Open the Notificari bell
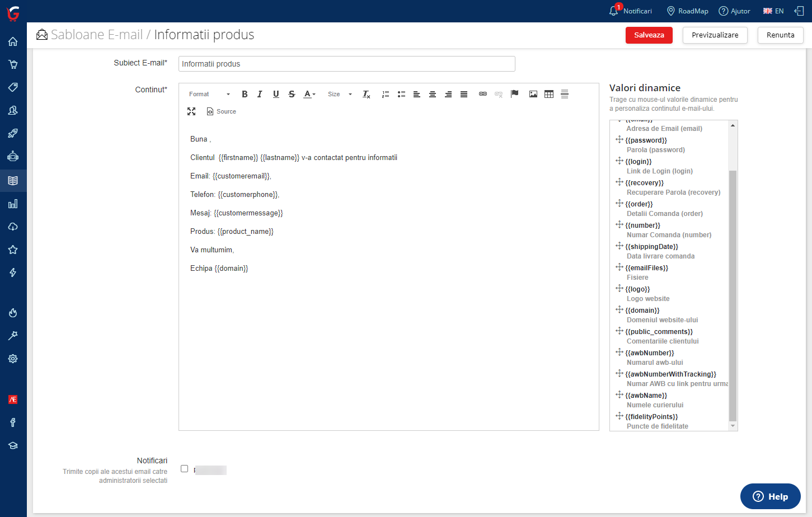The height and width of the screenshot is (517, 812). (x=630, y=11)
